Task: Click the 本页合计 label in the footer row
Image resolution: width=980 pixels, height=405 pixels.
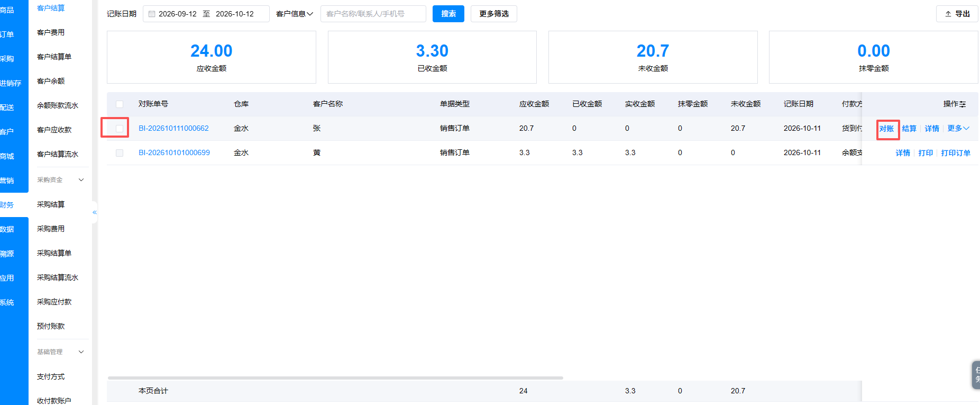Action: coord(153,391)
